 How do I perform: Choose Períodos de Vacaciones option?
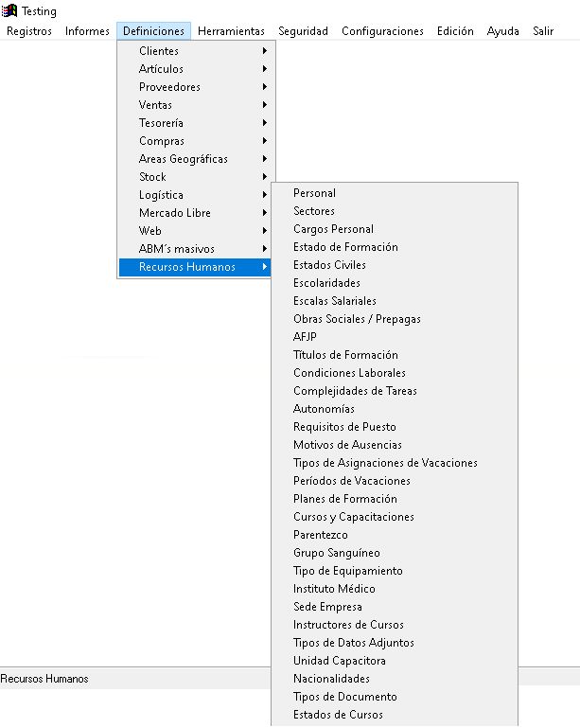352,481
